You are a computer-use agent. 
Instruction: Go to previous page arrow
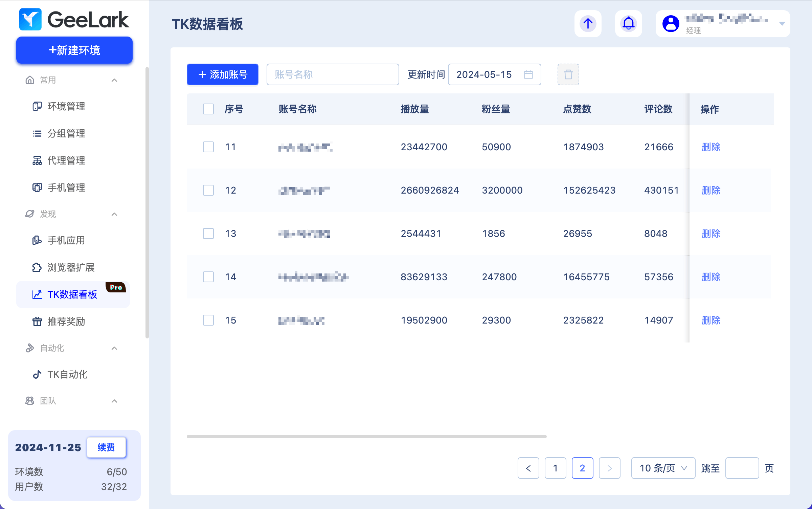click(x=528, y=468)
